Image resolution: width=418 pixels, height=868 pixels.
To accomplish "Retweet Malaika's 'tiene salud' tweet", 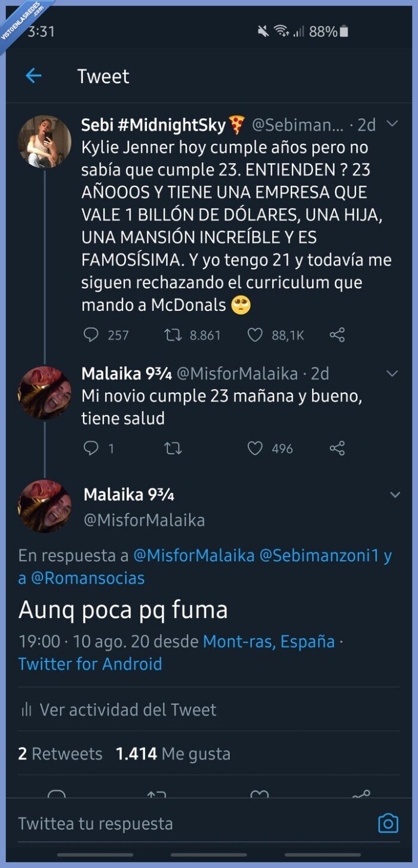I will (173, 448).
